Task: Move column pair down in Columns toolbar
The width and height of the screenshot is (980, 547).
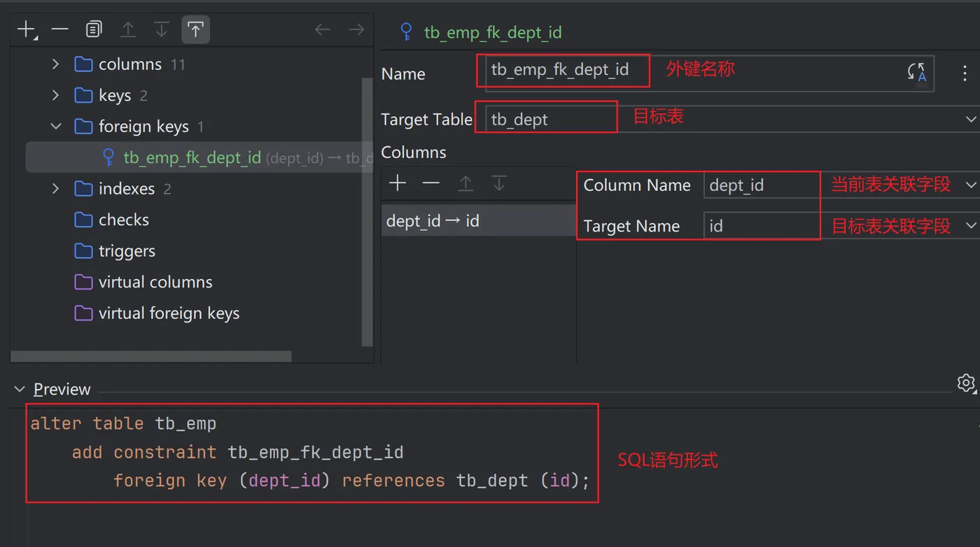Action: pyautogui.click(x=499, y=184)
